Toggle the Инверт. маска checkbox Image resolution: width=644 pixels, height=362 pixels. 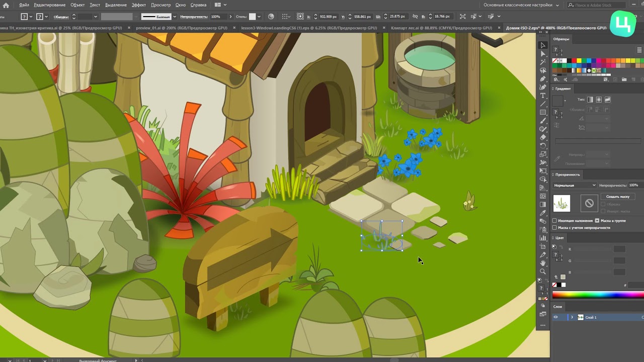coord(603,211)
